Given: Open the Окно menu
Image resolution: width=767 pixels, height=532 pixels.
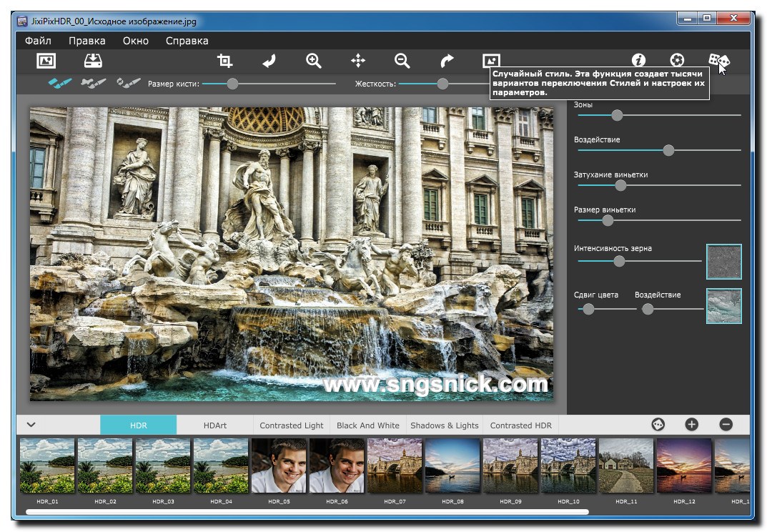Looking at the screenshot, I should click(136, 41).
